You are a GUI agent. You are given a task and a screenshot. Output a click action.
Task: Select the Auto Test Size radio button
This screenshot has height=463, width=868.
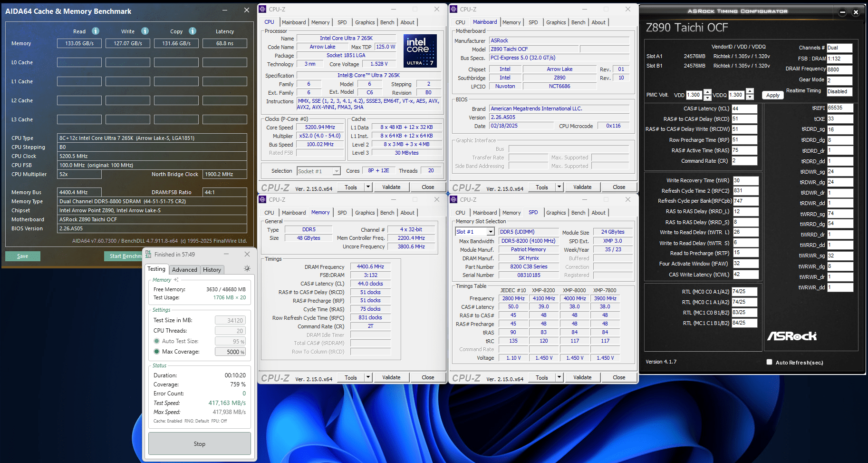click(x=156, y=341)
